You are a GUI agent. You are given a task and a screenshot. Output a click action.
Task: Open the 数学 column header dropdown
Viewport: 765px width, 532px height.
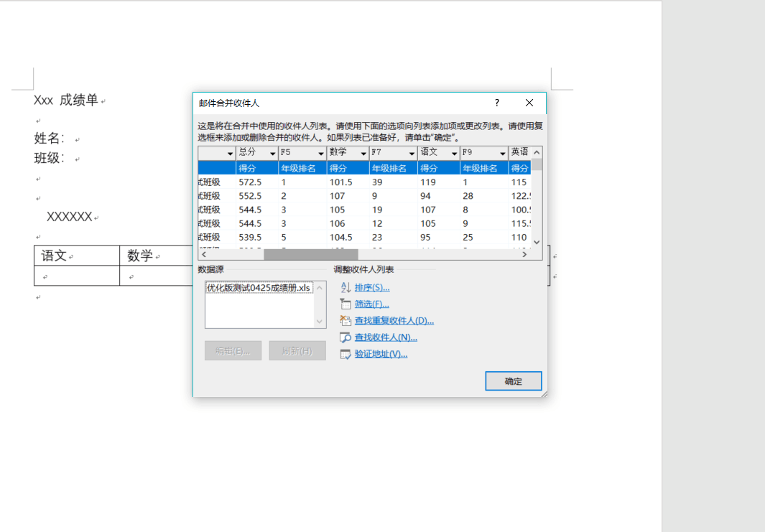pos(363,154)
